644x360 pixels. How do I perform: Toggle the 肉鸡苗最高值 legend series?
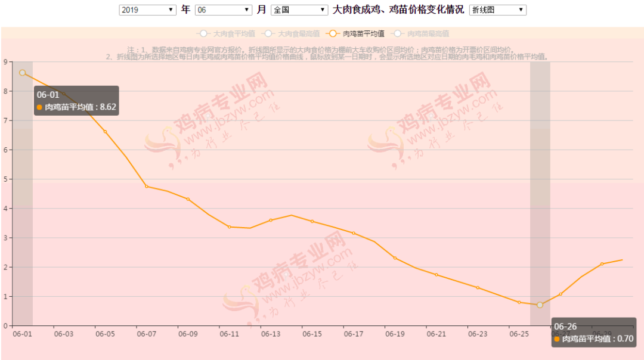pyautogui.click(x=420, y=33)
